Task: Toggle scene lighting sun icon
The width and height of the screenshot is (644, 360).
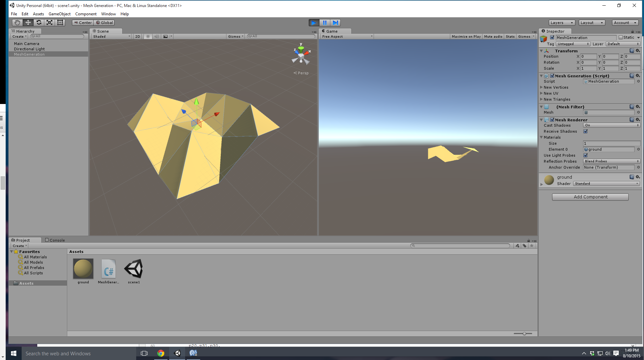Action: (148, 36)
